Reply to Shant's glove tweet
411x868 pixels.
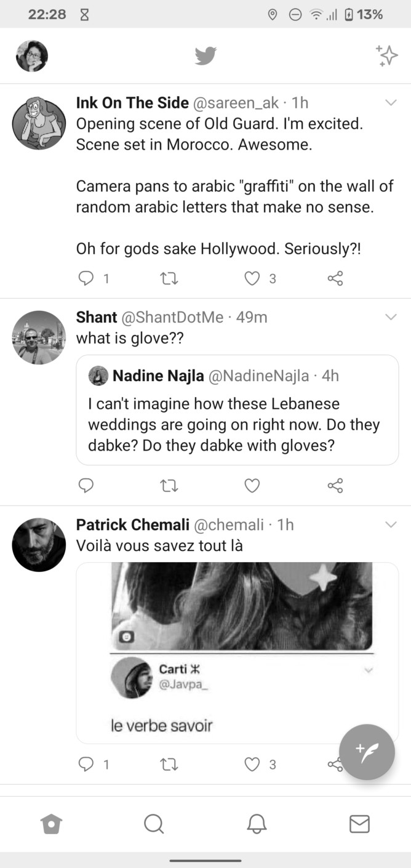[87, 486]
